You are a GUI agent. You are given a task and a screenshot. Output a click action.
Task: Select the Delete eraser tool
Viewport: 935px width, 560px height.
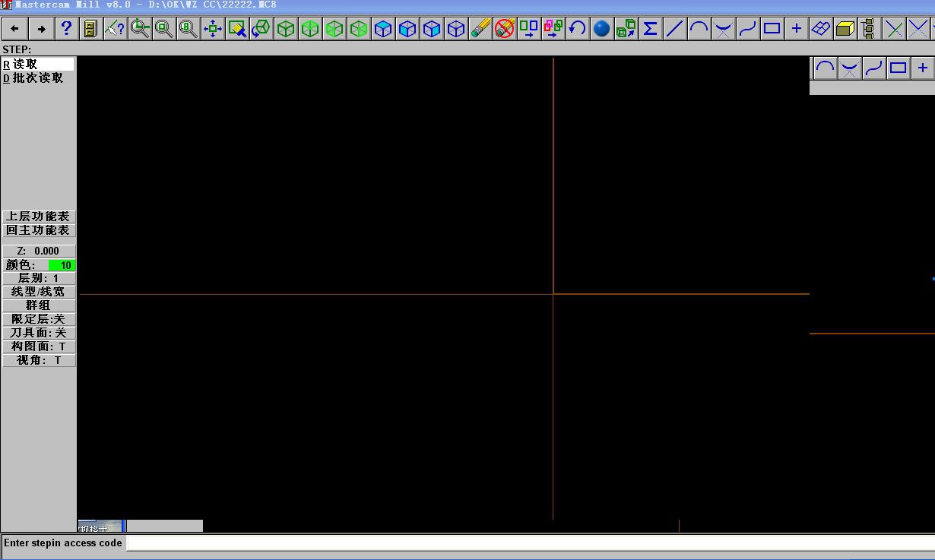coord(480,29)
